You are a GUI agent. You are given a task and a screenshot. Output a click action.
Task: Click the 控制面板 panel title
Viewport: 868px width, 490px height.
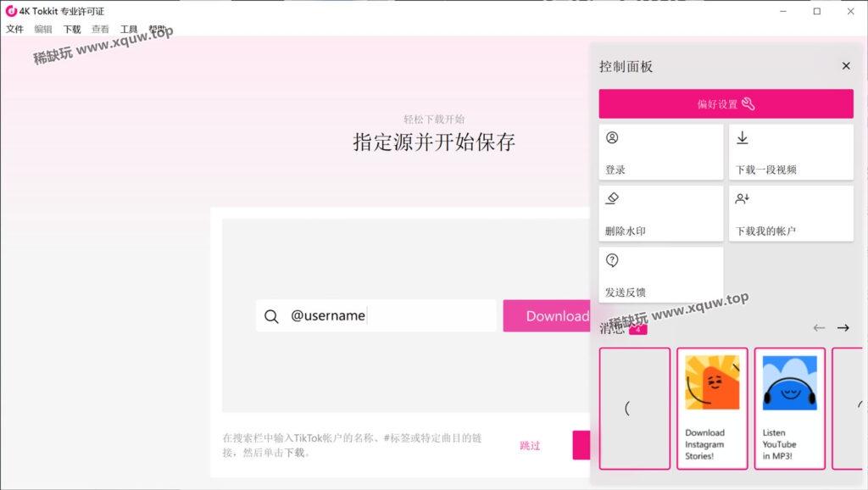pyautogui.click(x=626, y=66)
